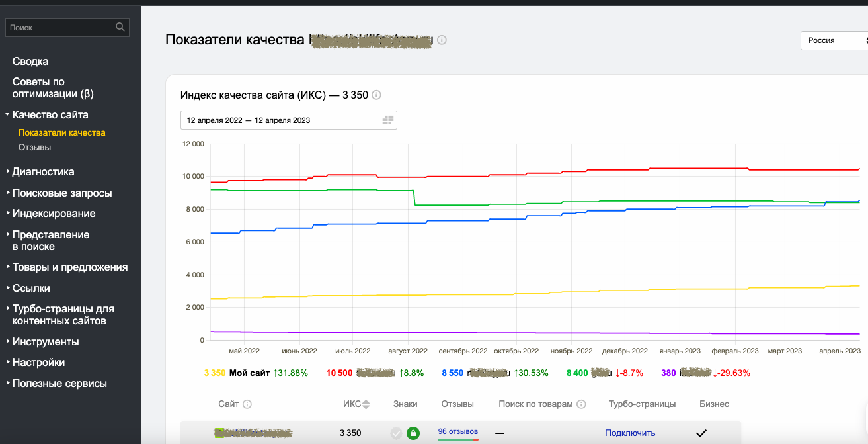868x444 pixels.
Task: Click the search magnifier icon in sidebar
Action: (x=120, y=27)
